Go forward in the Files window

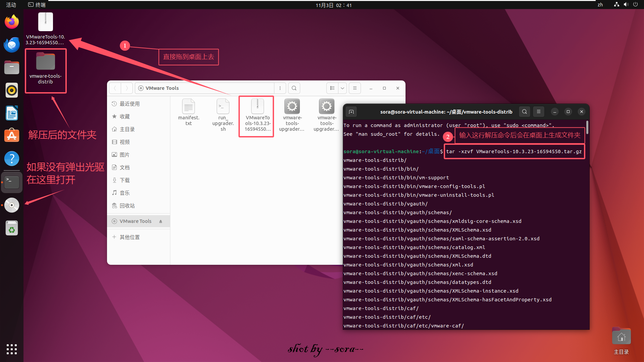pyautogui.click(x=127, y=88)
